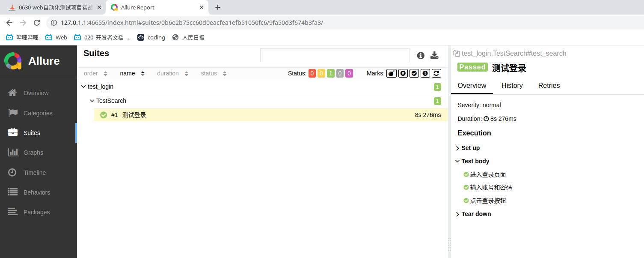Toggle the failed status filter (red 0)
Image resolution: width=644 pixels, height=258 pixels.
coord(312,73)
